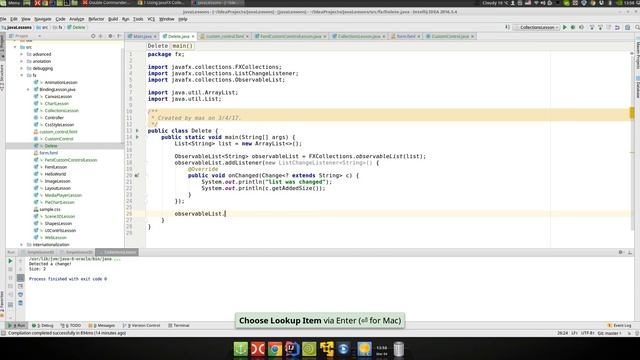This screenshot has height=360, width=640.
Task: Open IntelliJ IDEA icon in the dock
Action: point(292,349)
